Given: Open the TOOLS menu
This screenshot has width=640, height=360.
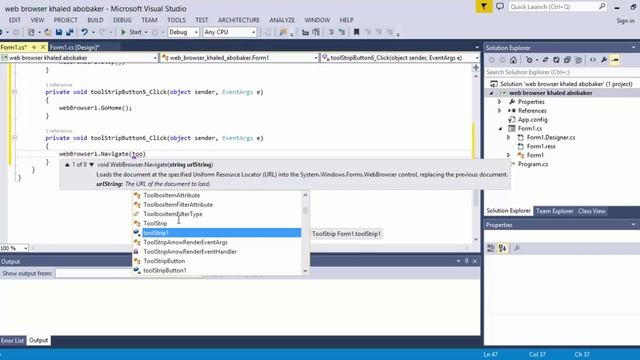Looking at the screenshot, I should 176,20.
